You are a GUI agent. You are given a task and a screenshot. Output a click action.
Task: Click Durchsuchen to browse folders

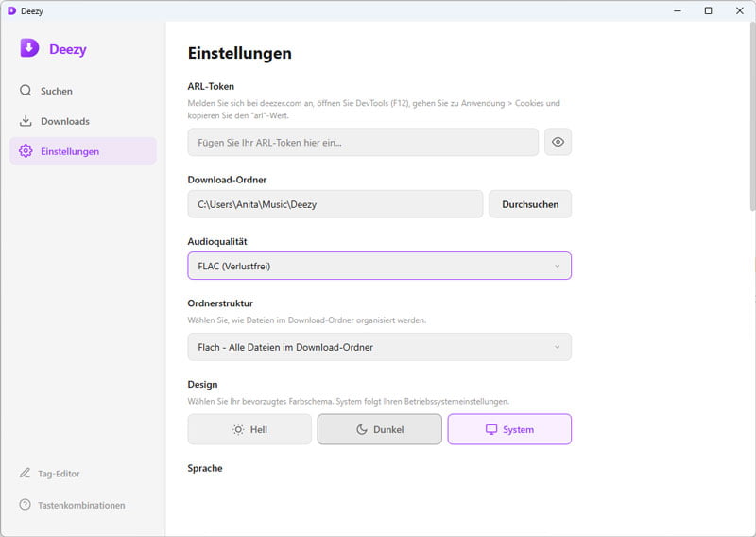(x=530, y=204)
